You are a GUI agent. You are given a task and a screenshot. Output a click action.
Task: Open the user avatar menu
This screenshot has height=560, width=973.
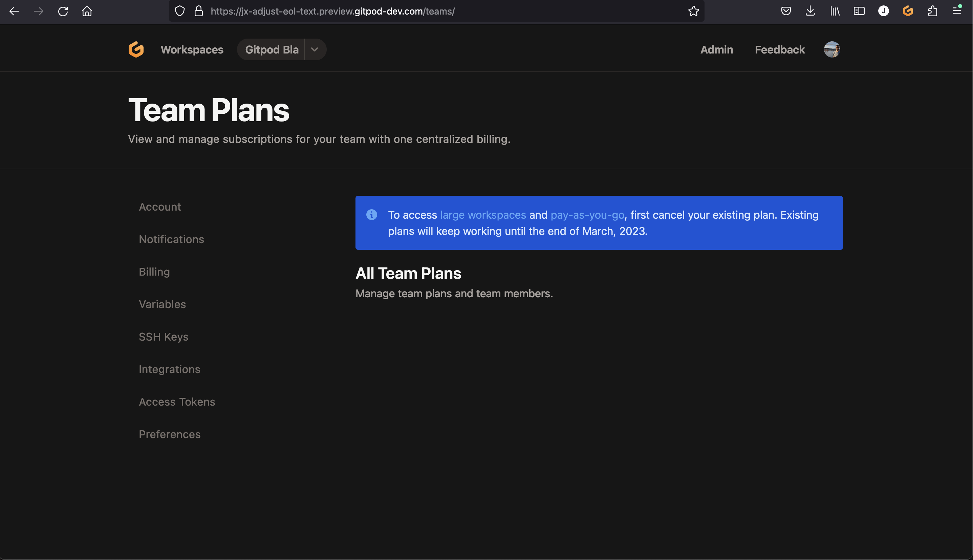pos(832,50)
